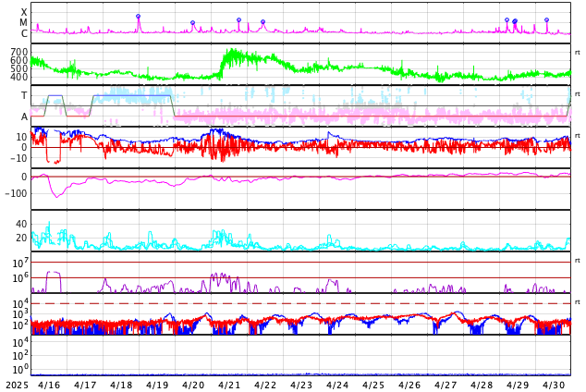Select the 4/26 date label

[409, 385]
